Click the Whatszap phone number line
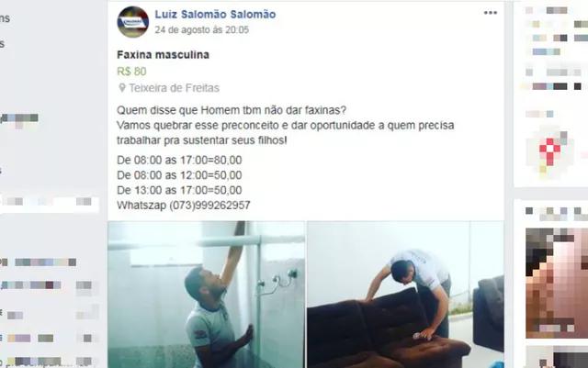588x368 pixels. pyautogui.click(x=184, y=206)
